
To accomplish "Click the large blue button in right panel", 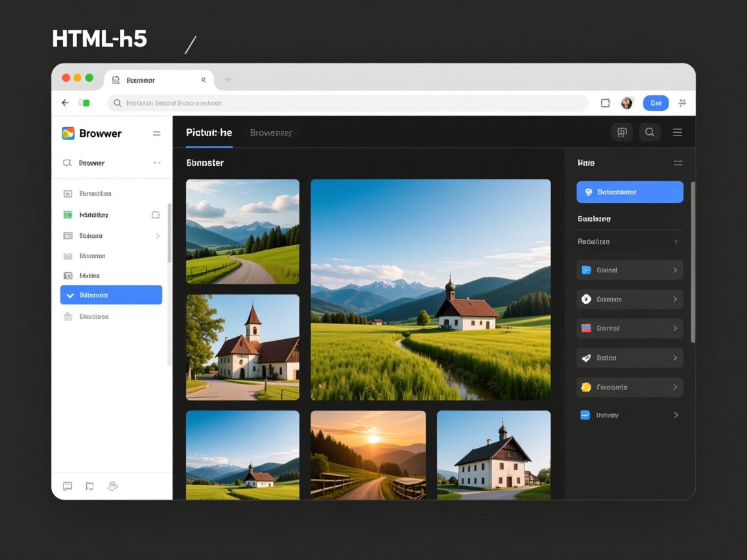I will point(630,192).
